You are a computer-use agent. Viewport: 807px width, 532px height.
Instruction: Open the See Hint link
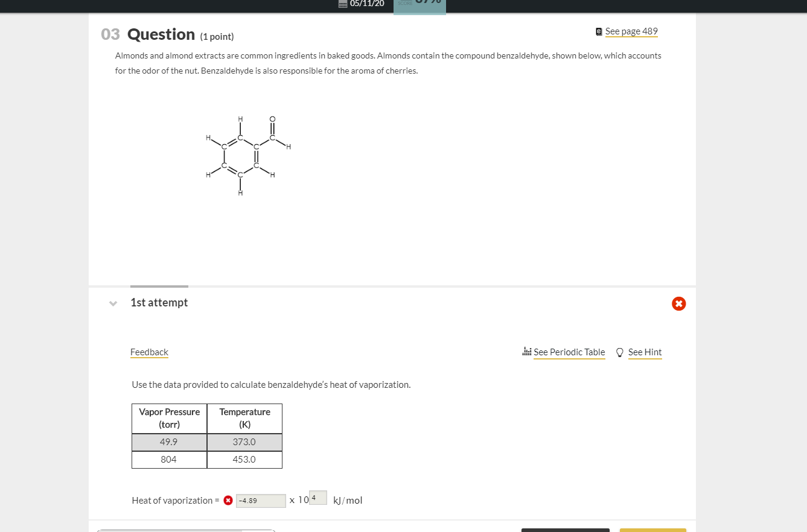[645, 352]
